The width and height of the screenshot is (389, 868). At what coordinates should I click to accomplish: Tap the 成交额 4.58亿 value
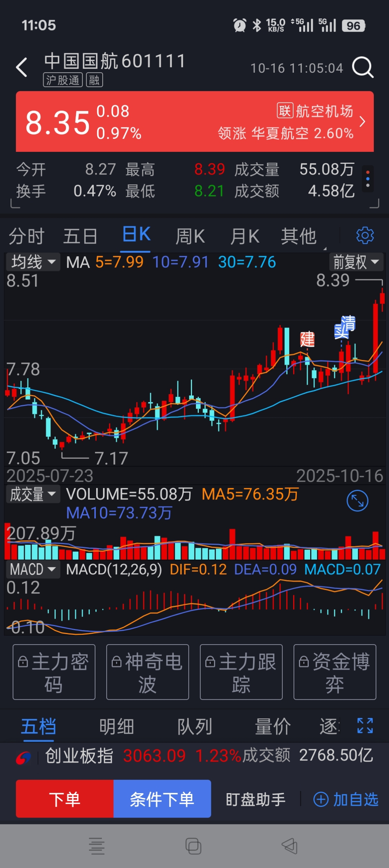(x=331, y=191)
